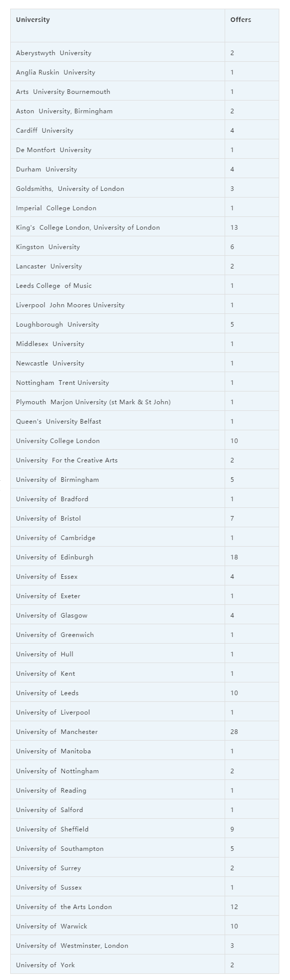
Task: Select the University of Manitoba row
Action: coord(144,751)
